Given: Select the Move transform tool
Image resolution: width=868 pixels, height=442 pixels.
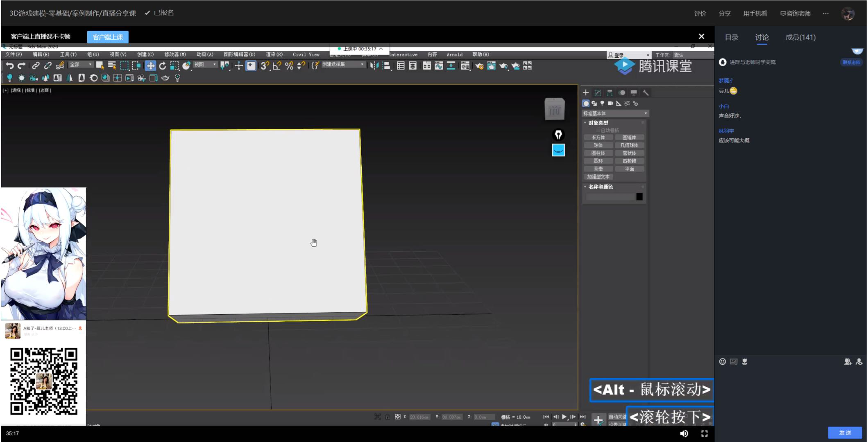Looking at the screenshot, I should point(150,66).
